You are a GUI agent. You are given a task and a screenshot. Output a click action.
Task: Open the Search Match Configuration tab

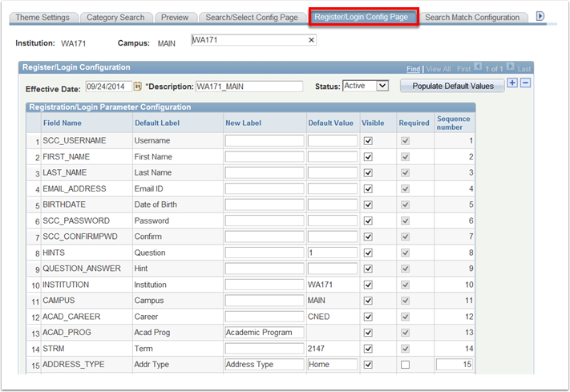(472, 18)
